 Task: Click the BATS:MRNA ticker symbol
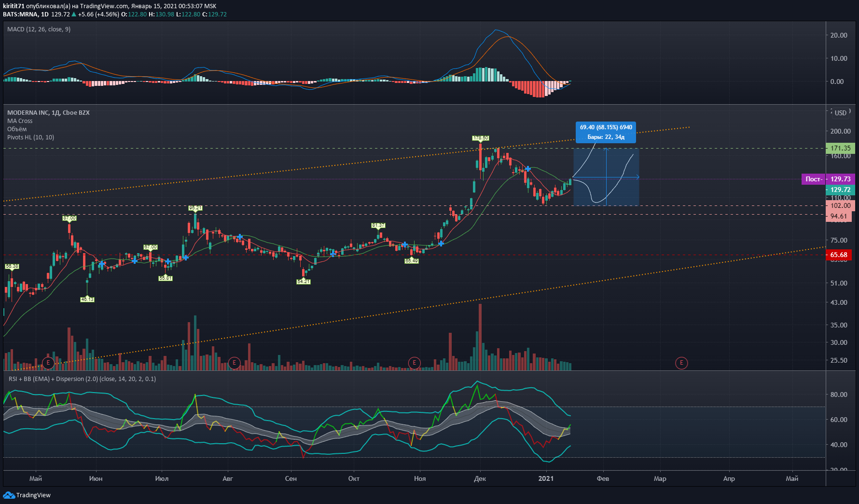click(20, 14)
